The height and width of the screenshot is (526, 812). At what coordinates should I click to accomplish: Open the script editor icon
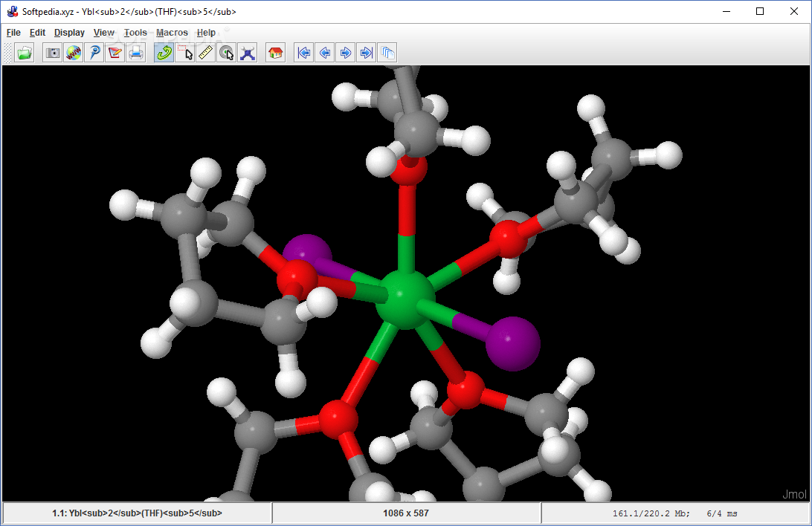click(115, 53)
